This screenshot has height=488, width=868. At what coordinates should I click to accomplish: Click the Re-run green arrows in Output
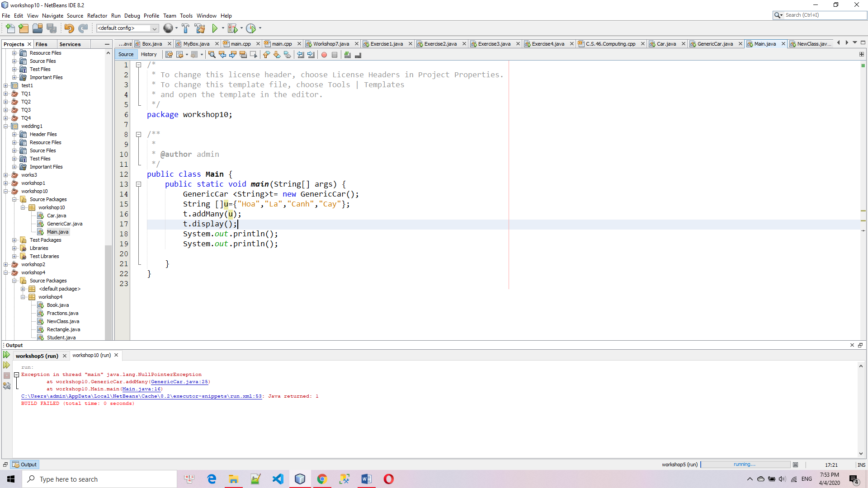click(6, 355)
